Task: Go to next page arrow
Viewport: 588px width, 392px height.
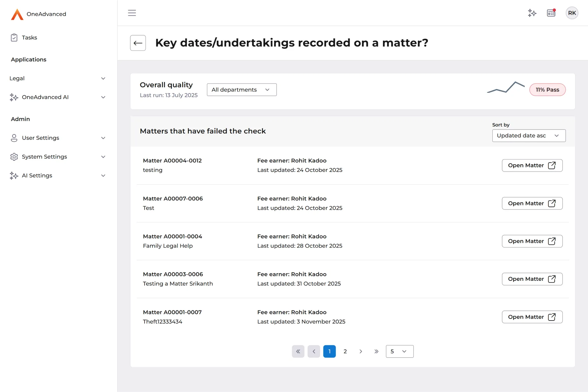Action: [x=361, y=351]
